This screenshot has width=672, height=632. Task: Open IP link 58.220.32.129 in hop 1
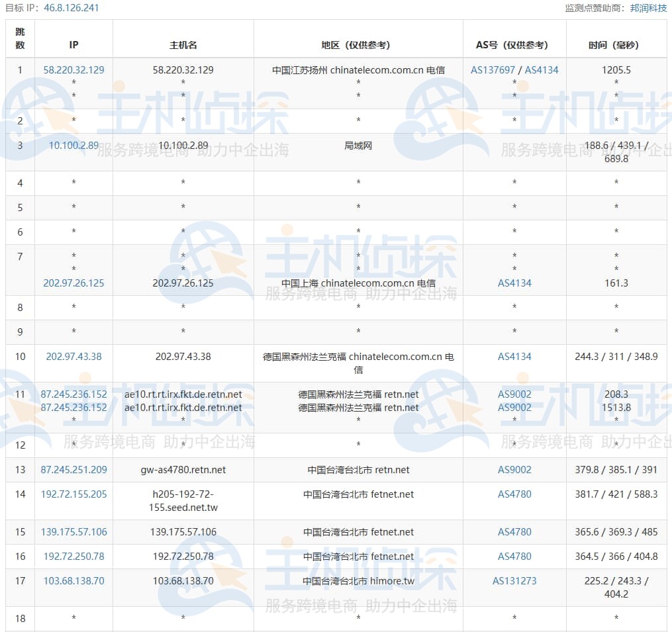[x=73, y=69]
